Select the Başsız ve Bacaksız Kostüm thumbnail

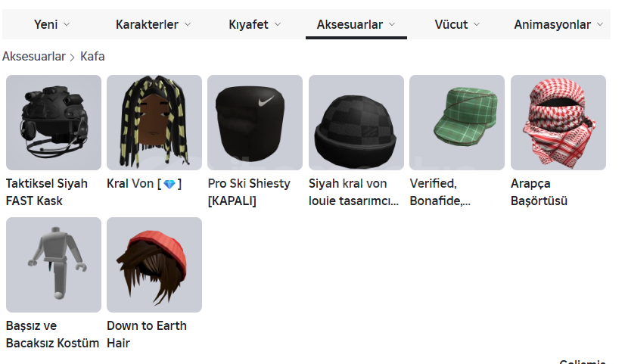click(54, 265)
